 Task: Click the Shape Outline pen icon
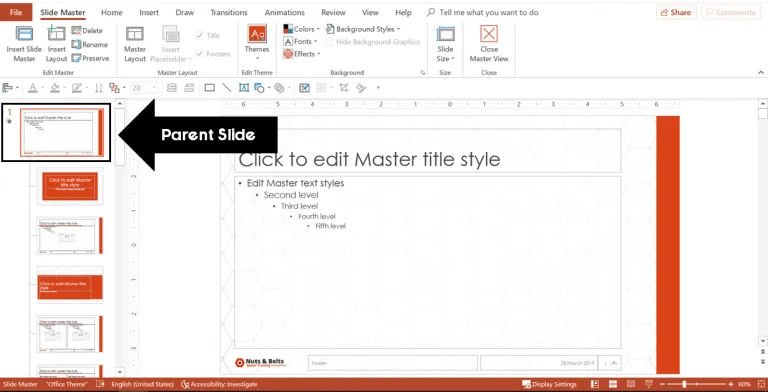click(77, 88)
